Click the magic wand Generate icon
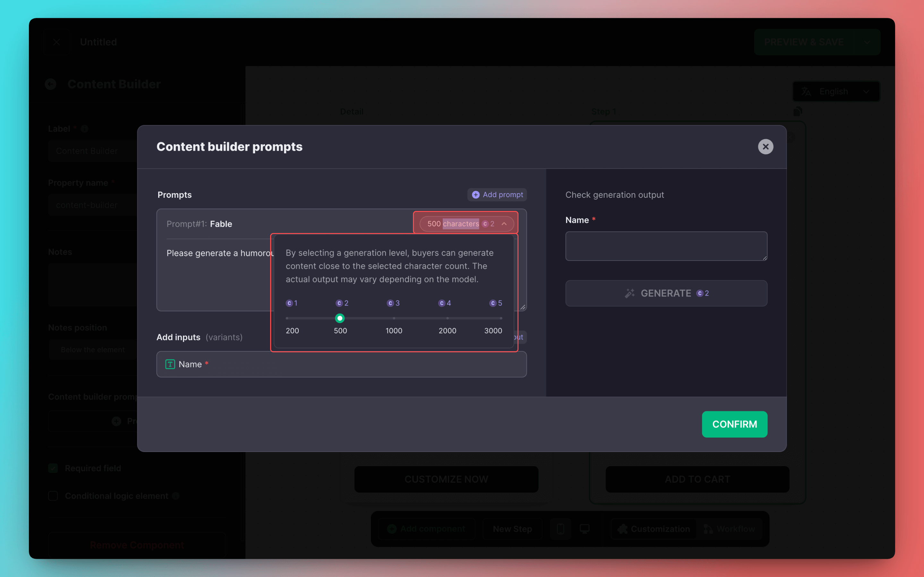The height and width of the screenshot is (577, 924). coord(629,293)
